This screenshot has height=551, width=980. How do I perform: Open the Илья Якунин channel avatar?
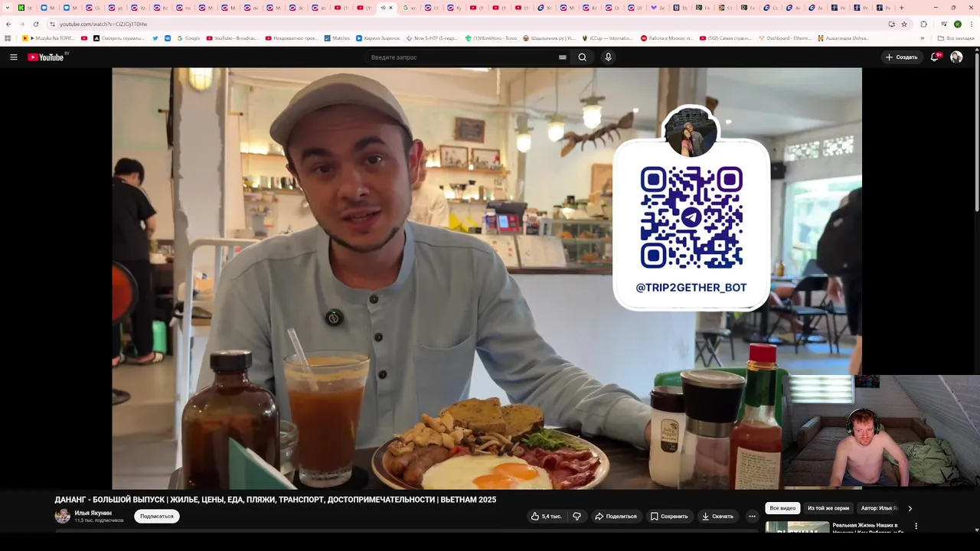pyautogui.click(x=62, y=516)
